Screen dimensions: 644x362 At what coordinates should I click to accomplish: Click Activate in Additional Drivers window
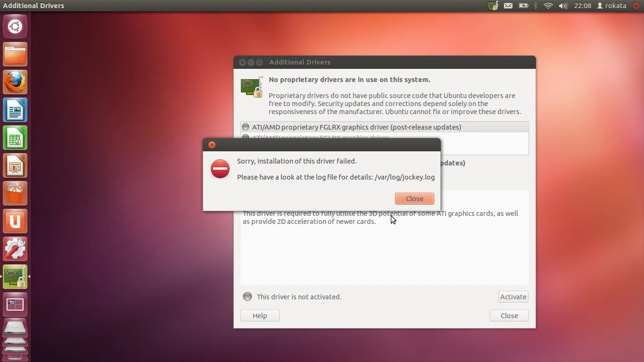[513, 296]
